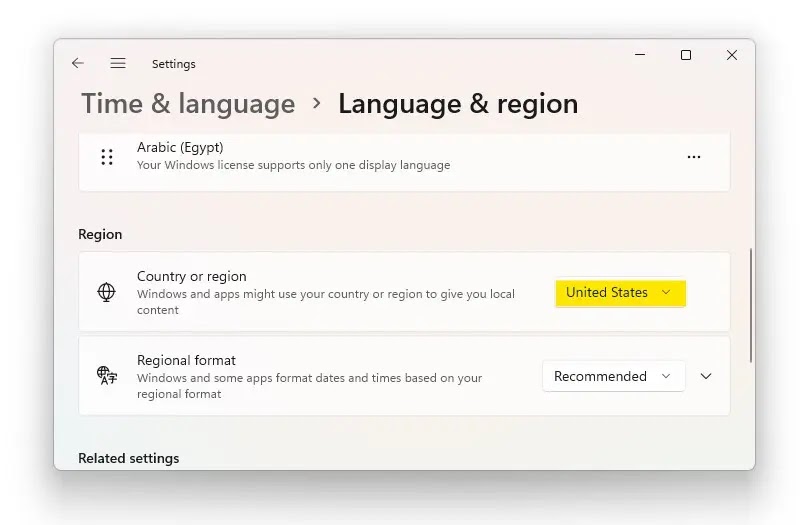Open the Recommended regional format dropdown

coord(614,376)
